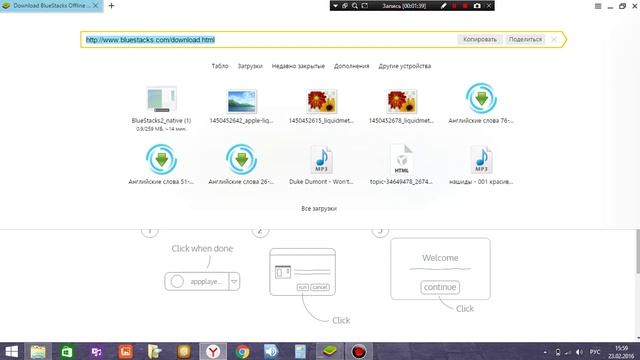Open the folder-with-wing icon on taskbar
The width and height of the screenshot is (640, 360).
155,351
